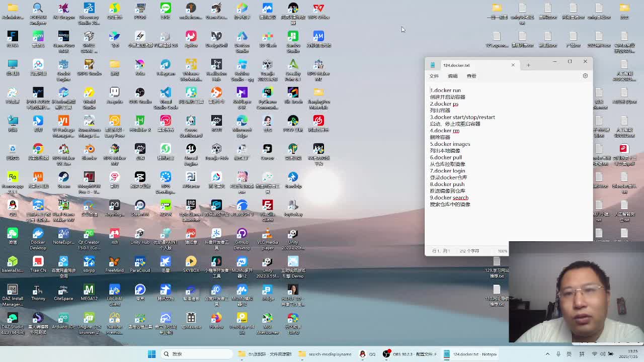
Task: Open the WPS Office desktop icon
Action: (318, 11)
